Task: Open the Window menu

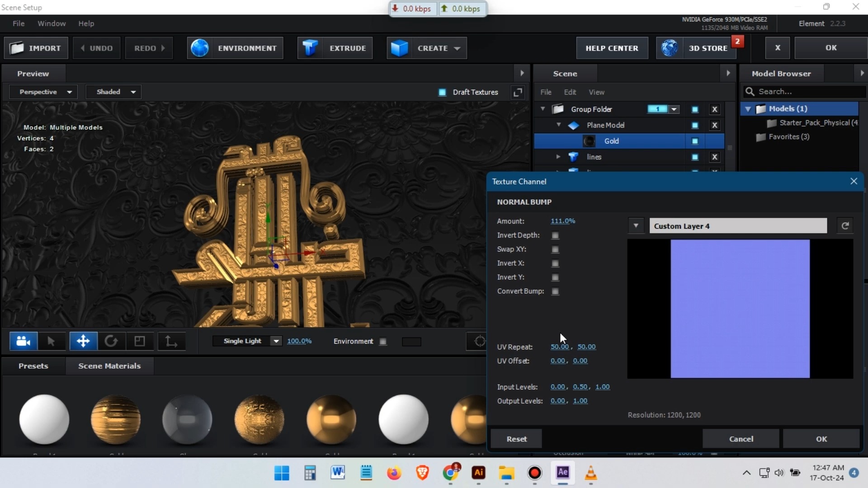Action: tap(51, 23)
